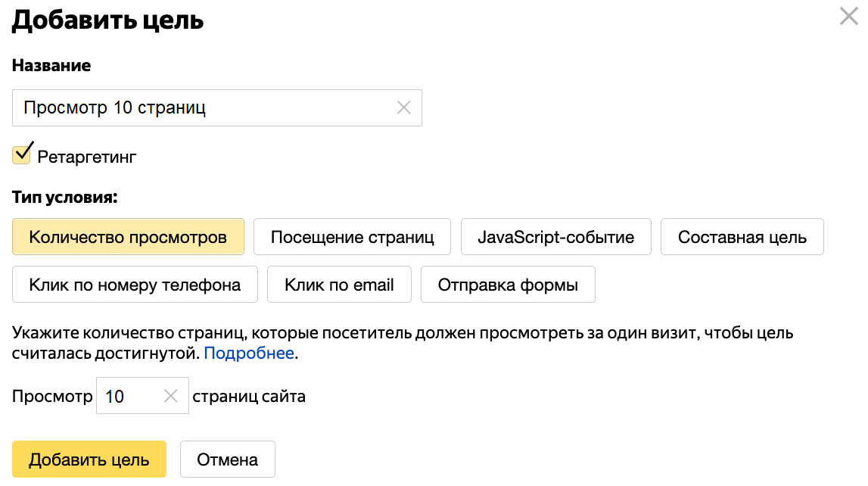Select the Отправка формы condition type

point(508,285)
